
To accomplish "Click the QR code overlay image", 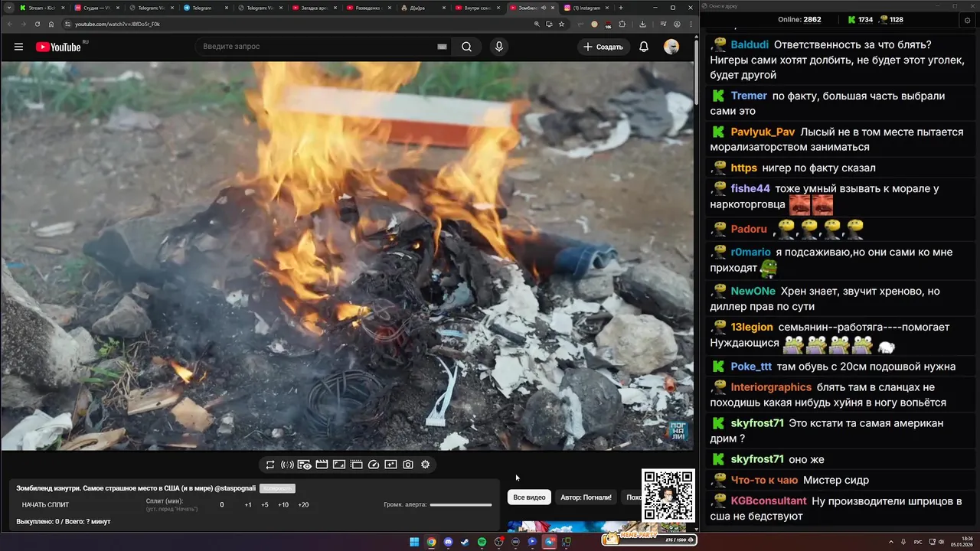I will coord(668,496).
